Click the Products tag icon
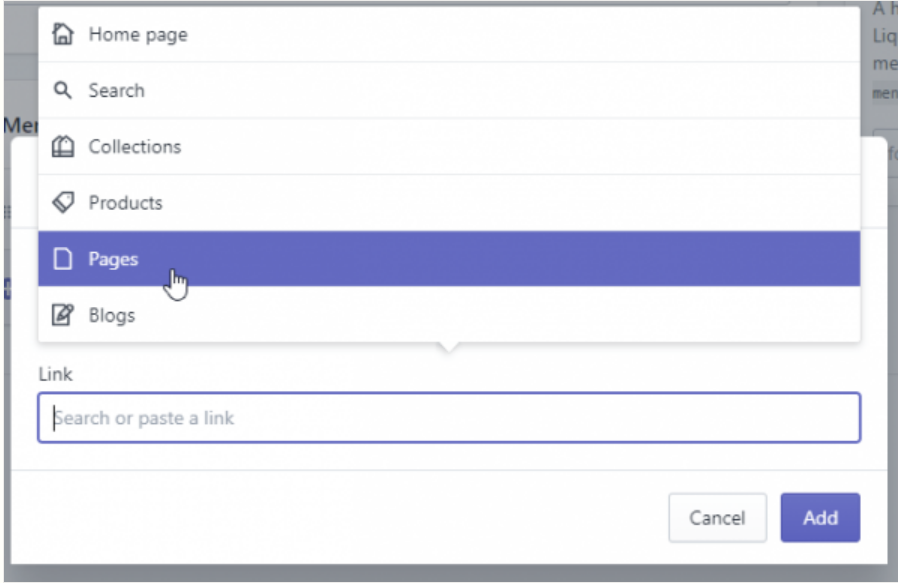This screenshot has height=583, width=898. coord(63,202)
